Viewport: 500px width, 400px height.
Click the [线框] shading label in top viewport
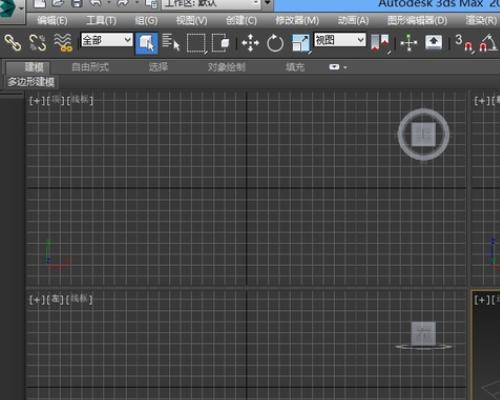click(x=80, y=100)
